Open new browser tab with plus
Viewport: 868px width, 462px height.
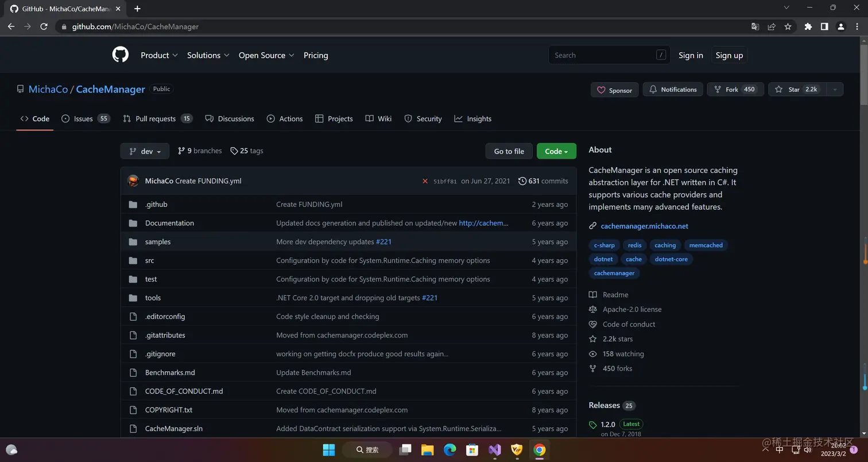click(x=137, y=9)
